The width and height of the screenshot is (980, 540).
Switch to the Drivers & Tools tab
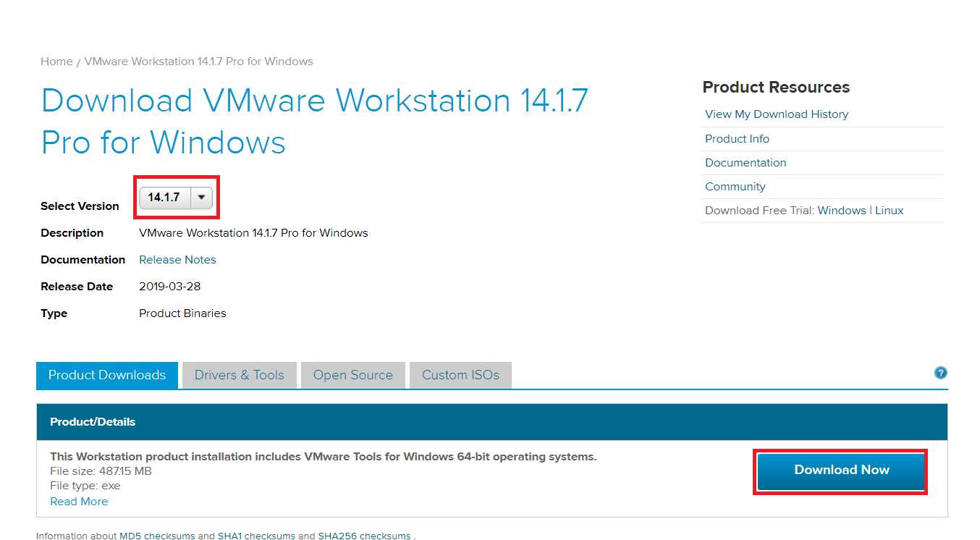click(240, 375)
